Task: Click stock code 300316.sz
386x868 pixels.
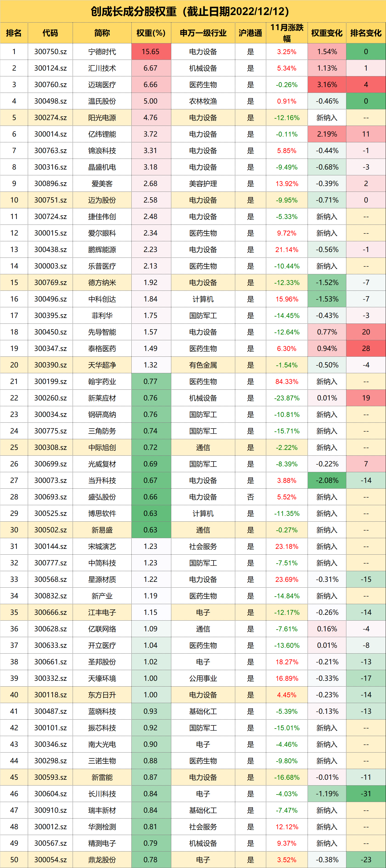Action: pos(50,167)
